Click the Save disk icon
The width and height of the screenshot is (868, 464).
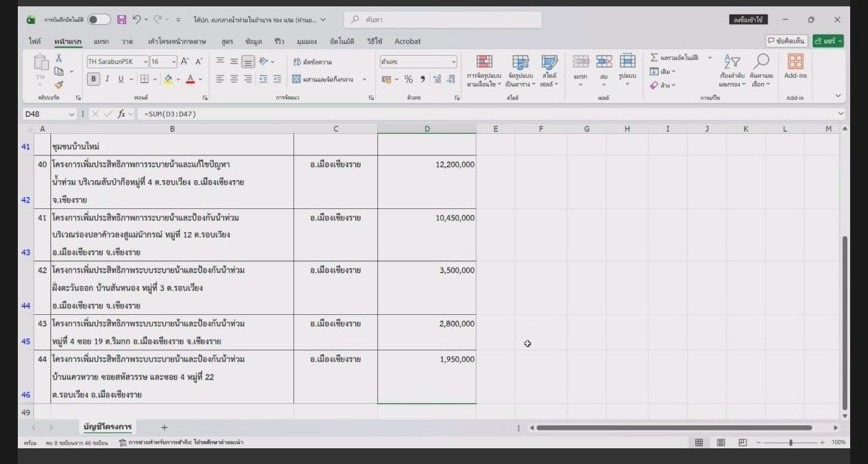pyautogui.click(x=121, y=19)
